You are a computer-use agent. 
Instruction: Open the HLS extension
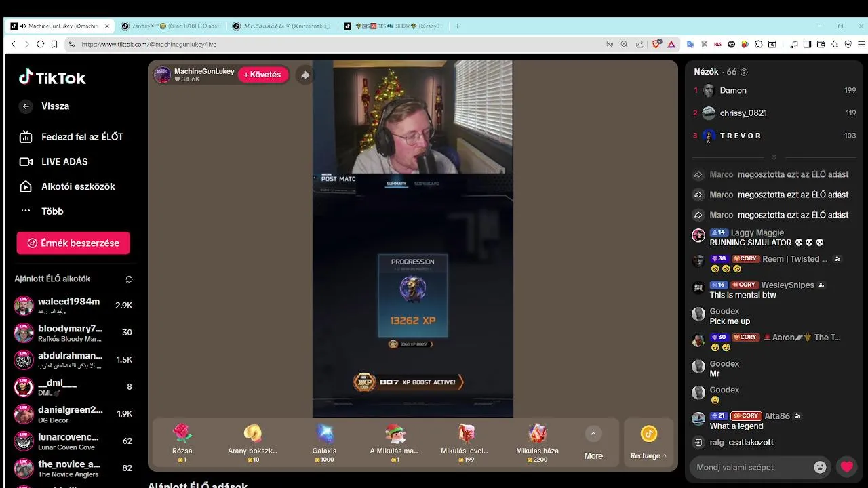(x=718, y=44)
